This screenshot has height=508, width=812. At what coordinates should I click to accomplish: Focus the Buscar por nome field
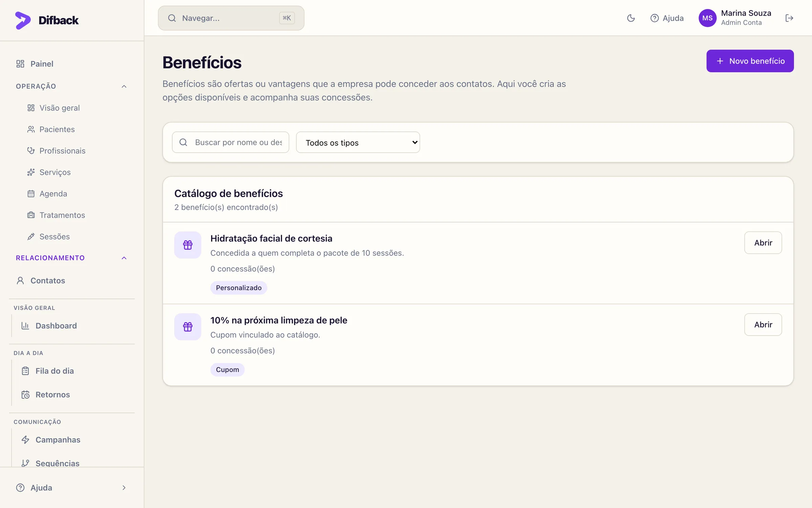pos(230,142)
